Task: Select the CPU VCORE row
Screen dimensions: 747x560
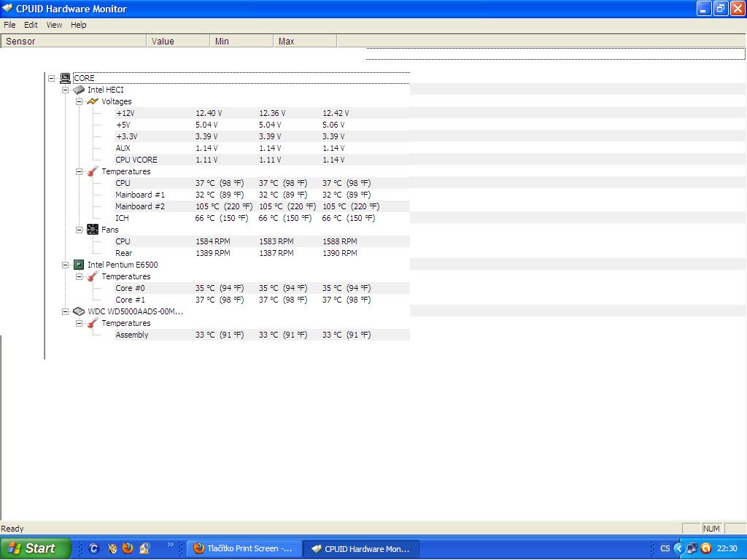Action: click(262, 160)
